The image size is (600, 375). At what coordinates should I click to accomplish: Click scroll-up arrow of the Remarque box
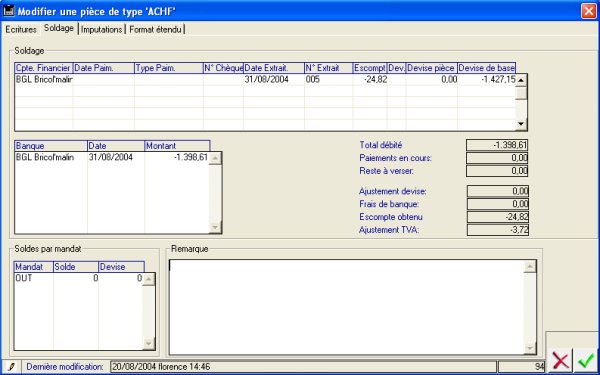[530, 267]
